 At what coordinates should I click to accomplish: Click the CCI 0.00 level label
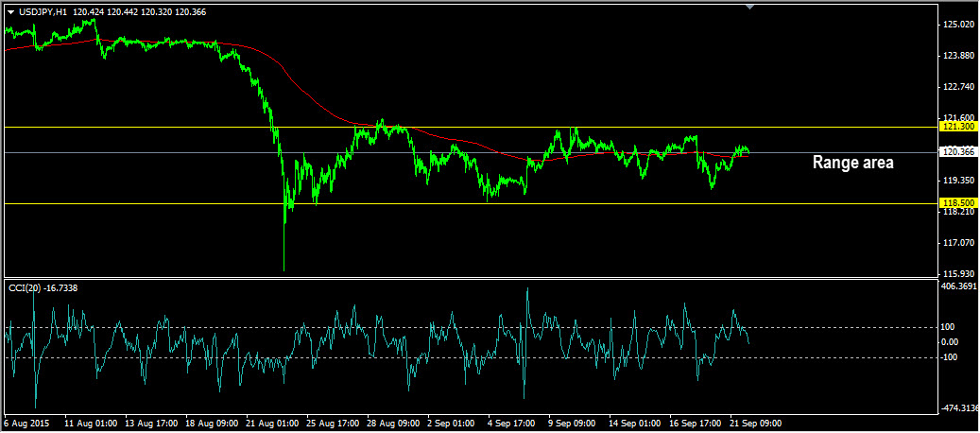click(x=951, y=342)
